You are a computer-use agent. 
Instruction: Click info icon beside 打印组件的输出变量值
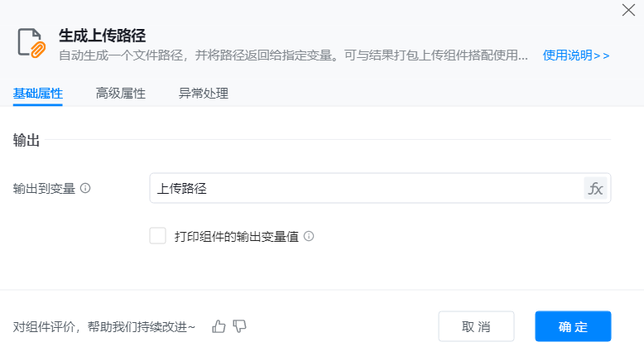click(309, 236)
